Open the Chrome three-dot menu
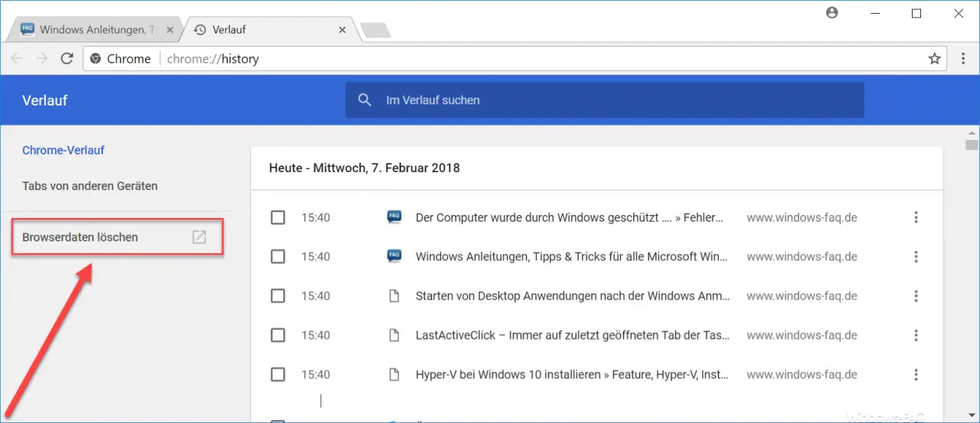The height and width of the screenshot is (423, 980). [x=964, y=58]
